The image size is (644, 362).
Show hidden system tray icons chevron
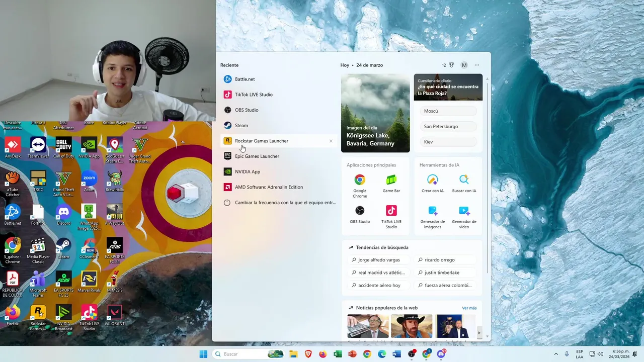click(x=556, y=354)
